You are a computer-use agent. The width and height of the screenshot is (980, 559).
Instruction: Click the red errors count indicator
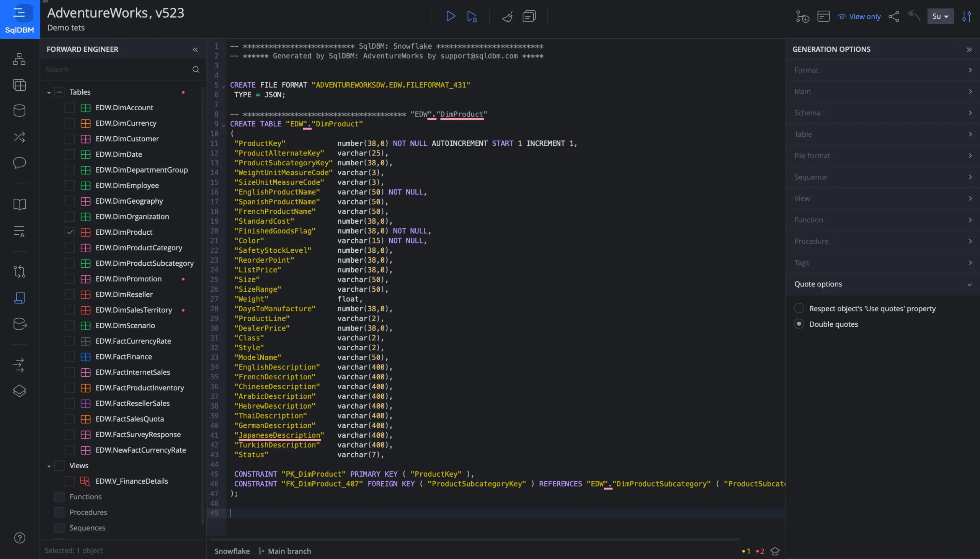coord(760,551)
